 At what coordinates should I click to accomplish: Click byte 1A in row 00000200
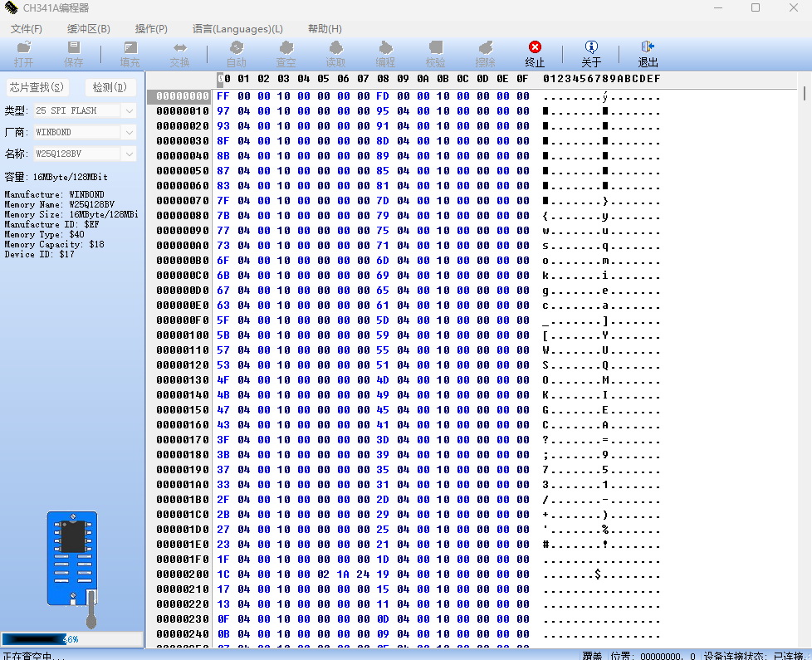pyautogui.click(x=343, y=574)
